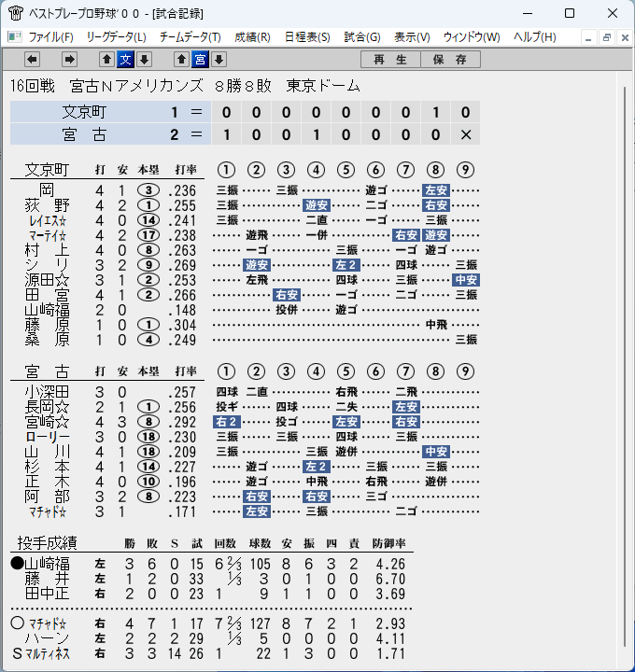The width and height of the screenshot is (635, 672).
Task: Open the 成績(R) menu
Action: coord(252,37)
